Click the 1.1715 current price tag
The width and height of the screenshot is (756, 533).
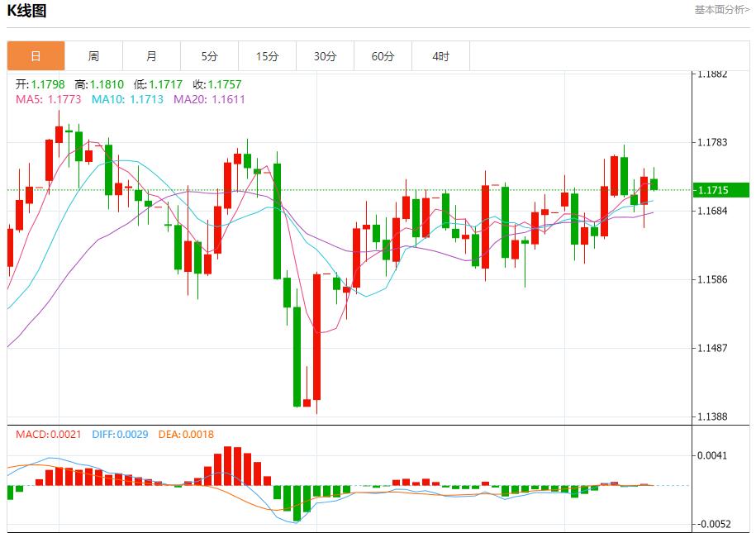pos(720,188)
